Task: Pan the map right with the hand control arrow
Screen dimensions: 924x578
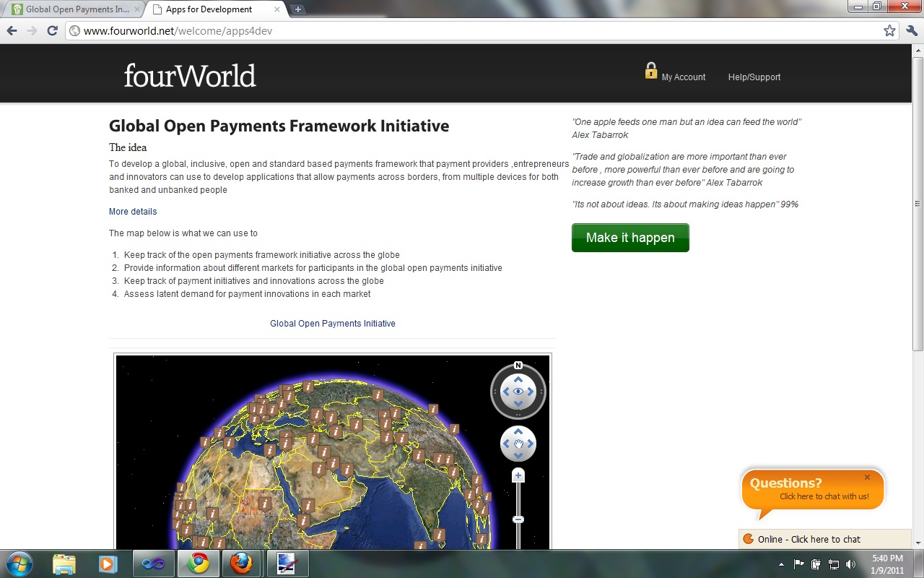Action: tap(530, 444)
